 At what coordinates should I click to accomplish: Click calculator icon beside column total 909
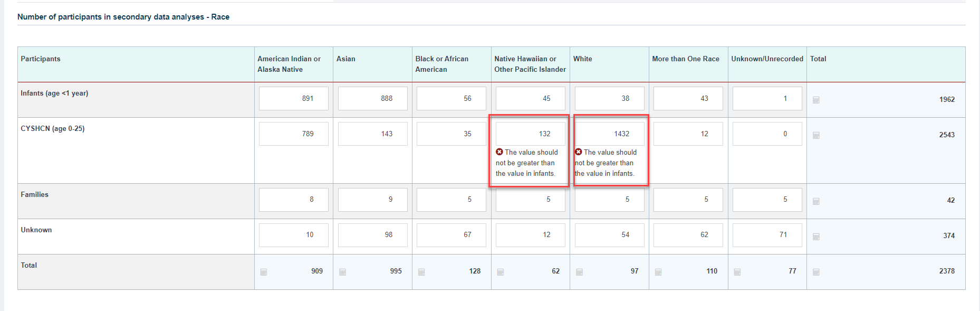click(x=264, y=272)
